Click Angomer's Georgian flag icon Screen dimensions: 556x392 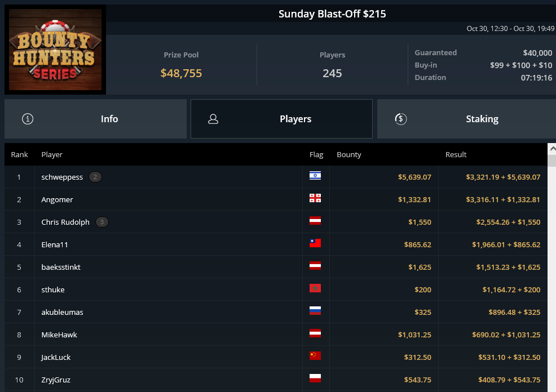click(315, 198)
